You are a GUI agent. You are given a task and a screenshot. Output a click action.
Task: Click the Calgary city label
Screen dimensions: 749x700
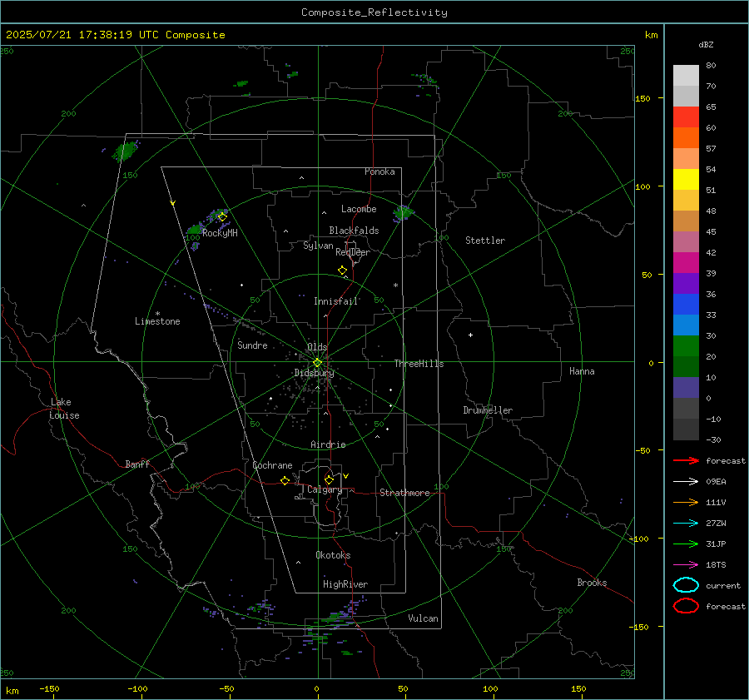[x=325, y=489]
